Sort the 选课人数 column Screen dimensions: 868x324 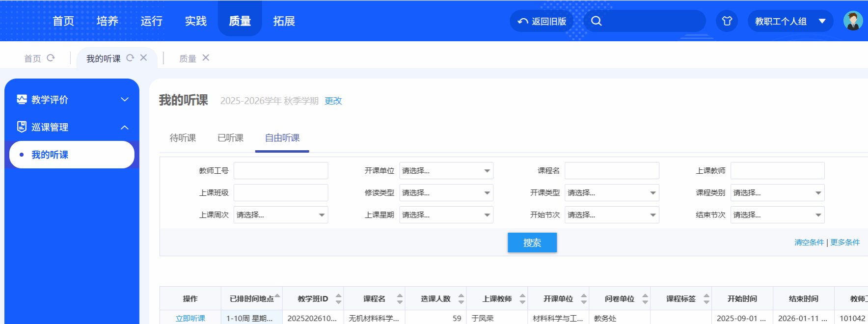click(461, 298)
